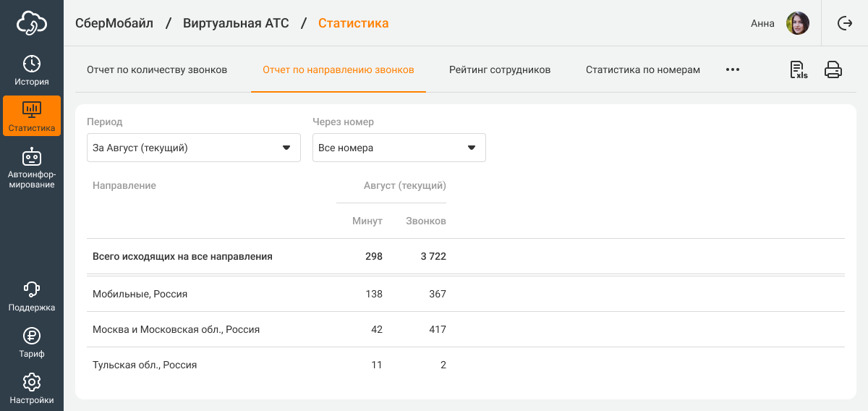Expand the Период dropdown
Viewport: 868px width, 411px height.
(x=193, y=148)
